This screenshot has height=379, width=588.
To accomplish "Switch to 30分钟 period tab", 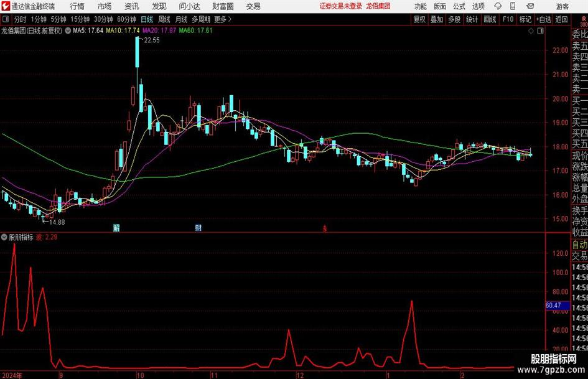I will (103, 19).
